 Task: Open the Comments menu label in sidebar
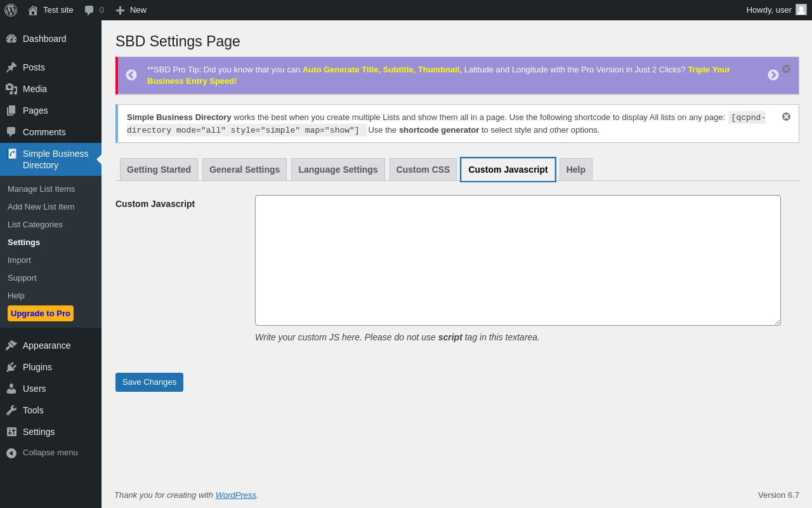[x=44, y=132]
